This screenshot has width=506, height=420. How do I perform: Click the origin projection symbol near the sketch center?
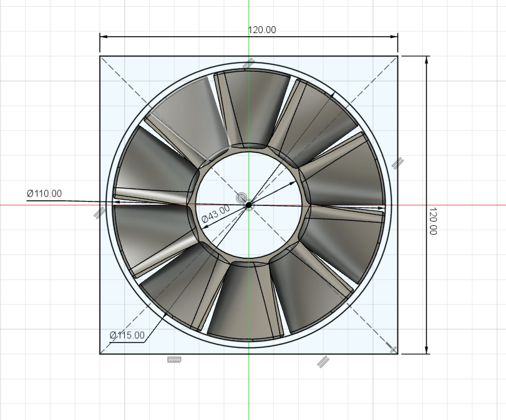(x=241, y=198)
